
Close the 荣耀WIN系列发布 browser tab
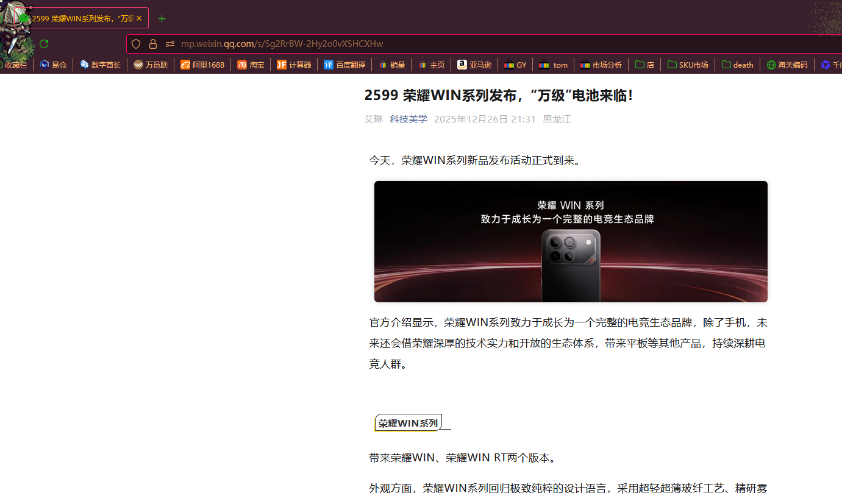(139, 18)
